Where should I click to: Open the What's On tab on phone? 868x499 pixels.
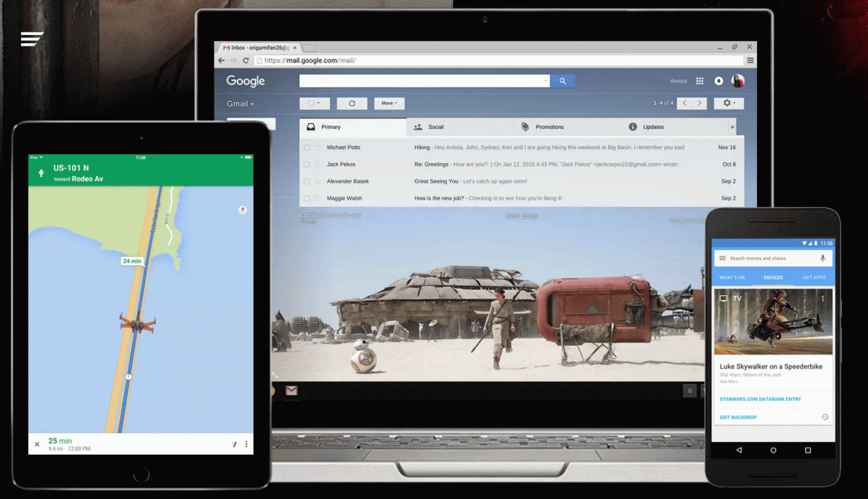click(732, 277)
